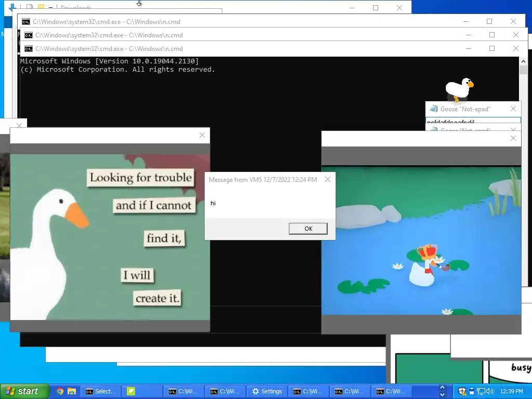Switch to the cmd taskbar button just left of Settings
The height and width of the screenshot is (399, 532).
tap(225, 391)
